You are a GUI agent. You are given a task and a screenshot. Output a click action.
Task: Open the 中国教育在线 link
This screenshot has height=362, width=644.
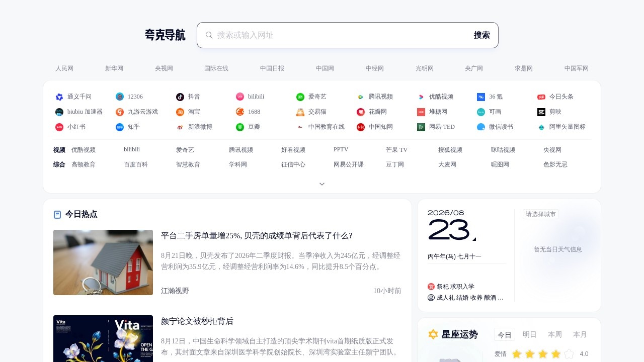tap(327, 127)
